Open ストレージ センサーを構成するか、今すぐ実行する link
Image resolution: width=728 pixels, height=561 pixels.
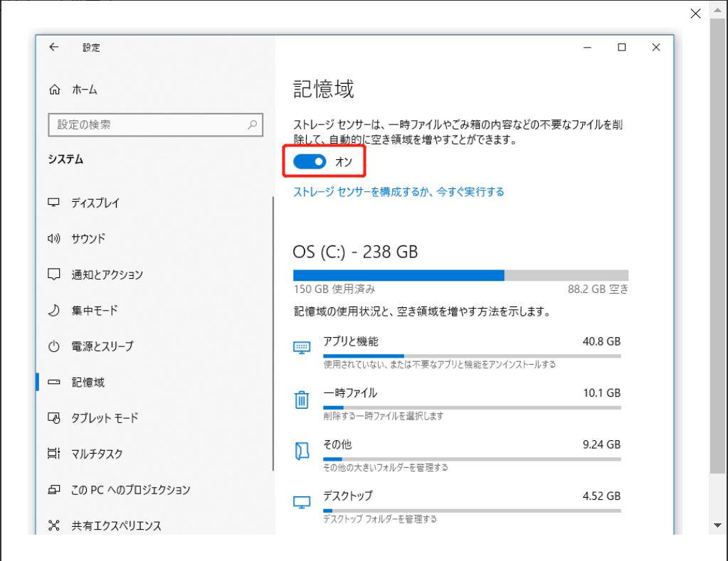[399, 192]
